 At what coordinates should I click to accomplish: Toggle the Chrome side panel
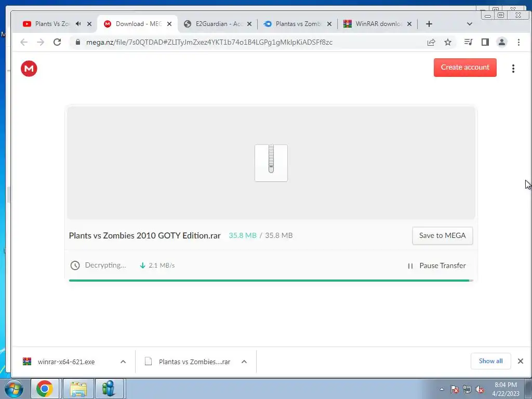[x=485, y=42]
